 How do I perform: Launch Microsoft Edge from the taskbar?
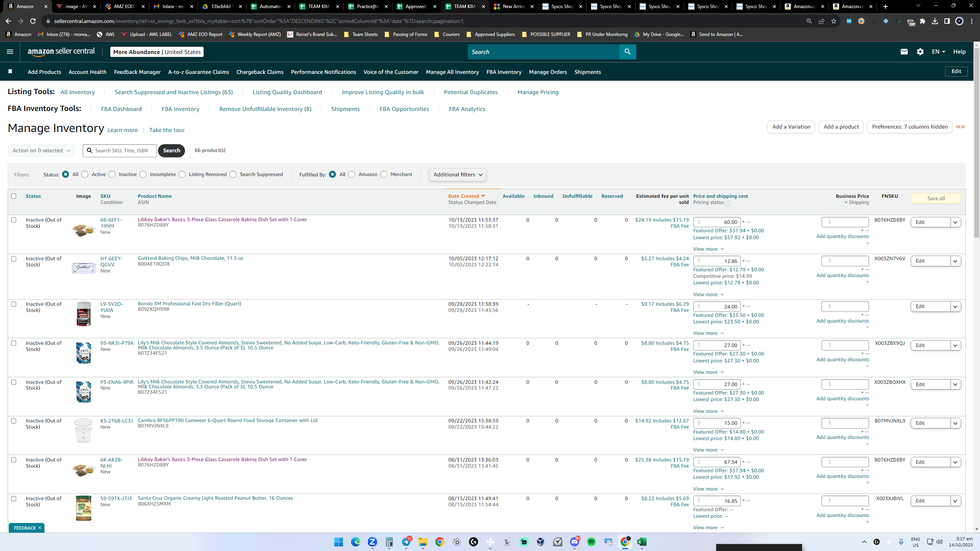356,542
